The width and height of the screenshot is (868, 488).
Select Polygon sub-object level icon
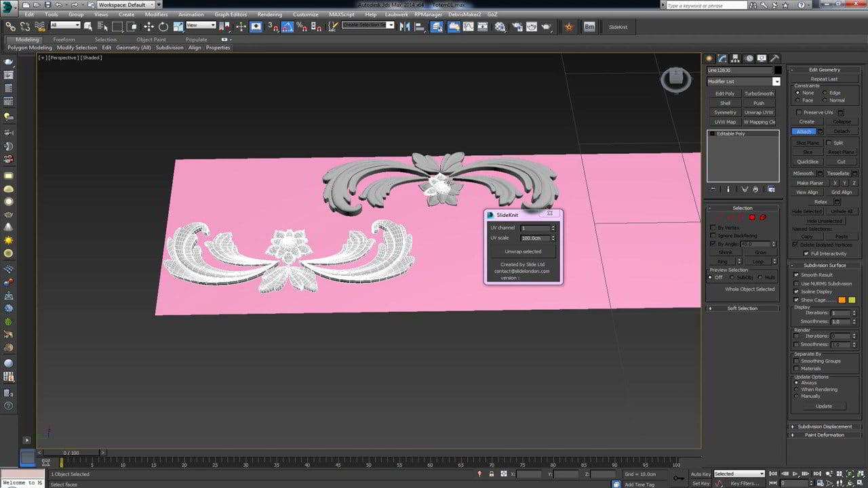(752, 218)
